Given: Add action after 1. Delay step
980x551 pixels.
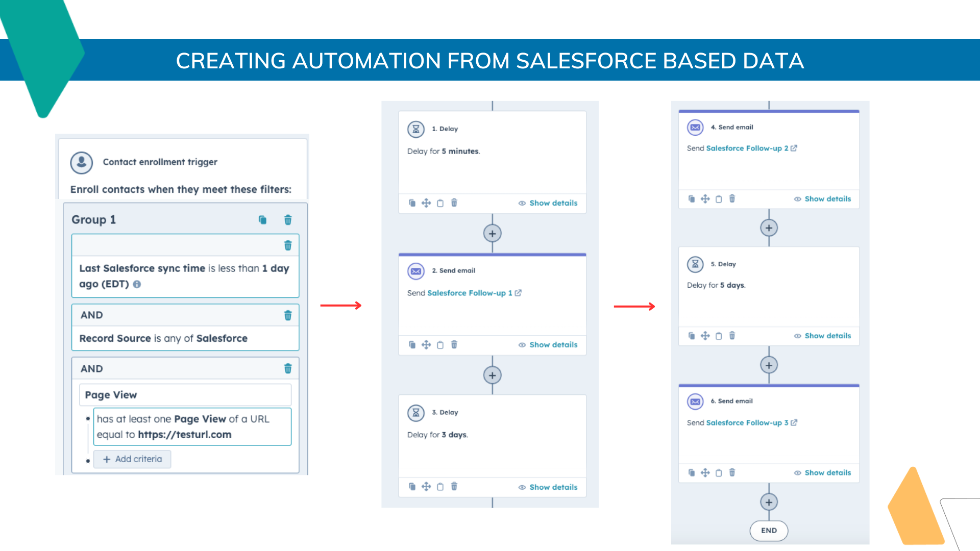Looking at the screenshot, I should 492,234.
